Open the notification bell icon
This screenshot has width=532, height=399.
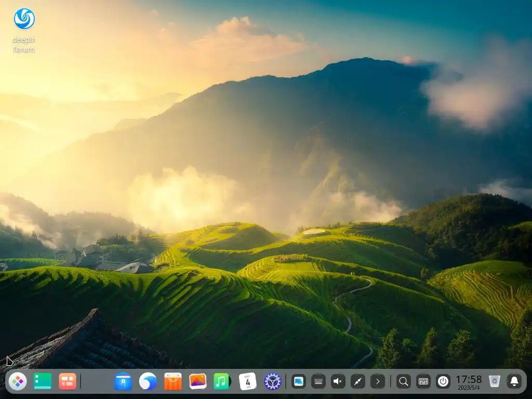[514, 381]
